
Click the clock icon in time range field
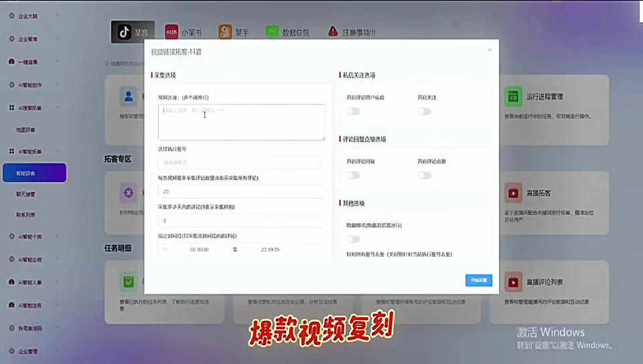tap(165, 250)
